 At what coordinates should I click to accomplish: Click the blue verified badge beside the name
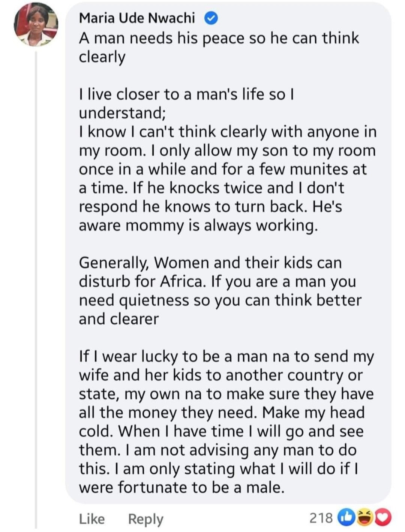point(211,18)
